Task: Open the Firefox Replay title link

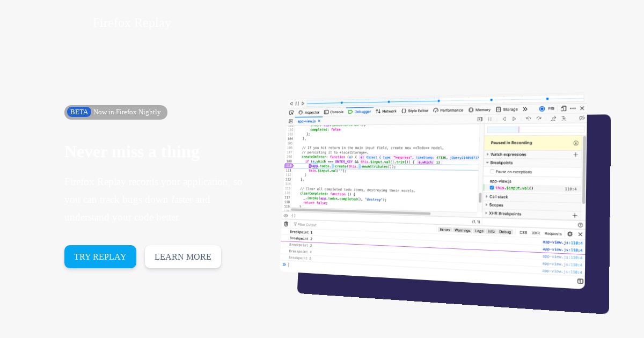Action: pos(132,23)
